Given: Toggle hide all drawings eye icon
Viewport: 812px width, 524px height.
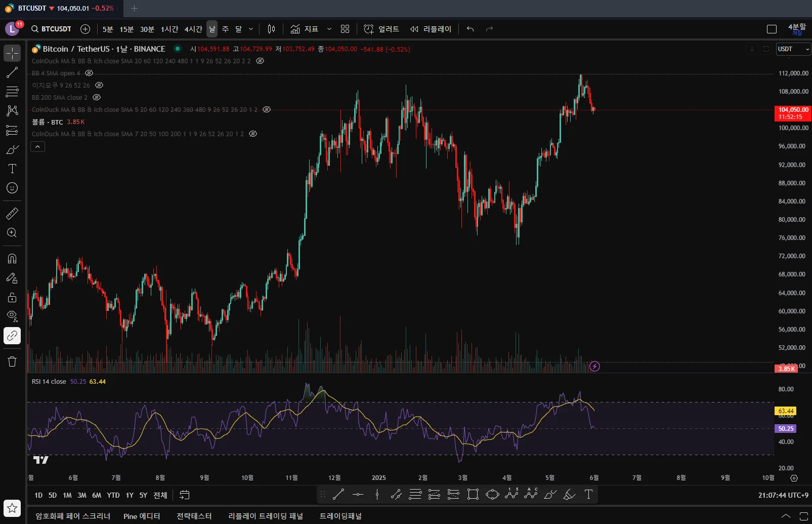Looking at the screenshot, I should (12, 316).
